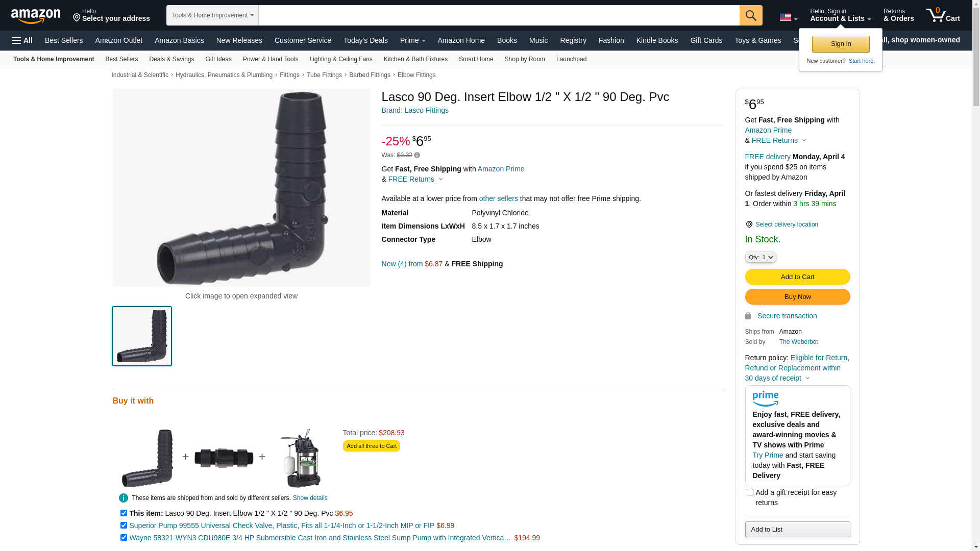
Task: Click the Select delivery location pin
Action: click(749, 224)
